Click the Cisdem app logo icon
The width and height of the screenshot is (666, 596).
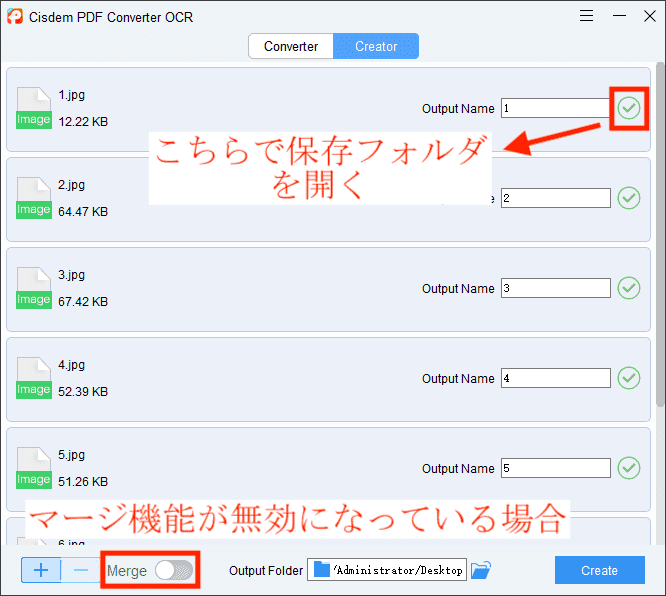pyautogui.click(x=15, y=17)
